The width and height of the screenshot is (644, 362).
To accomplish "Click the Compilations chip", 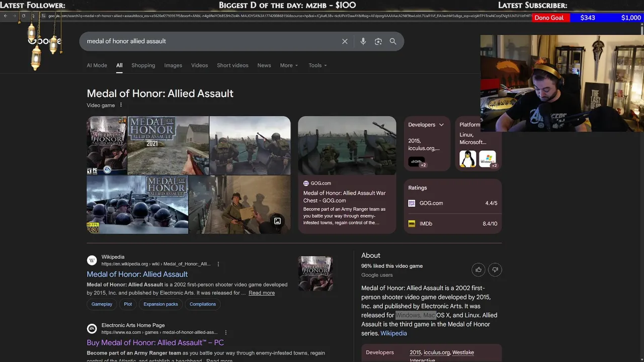I will coord(203,304).
